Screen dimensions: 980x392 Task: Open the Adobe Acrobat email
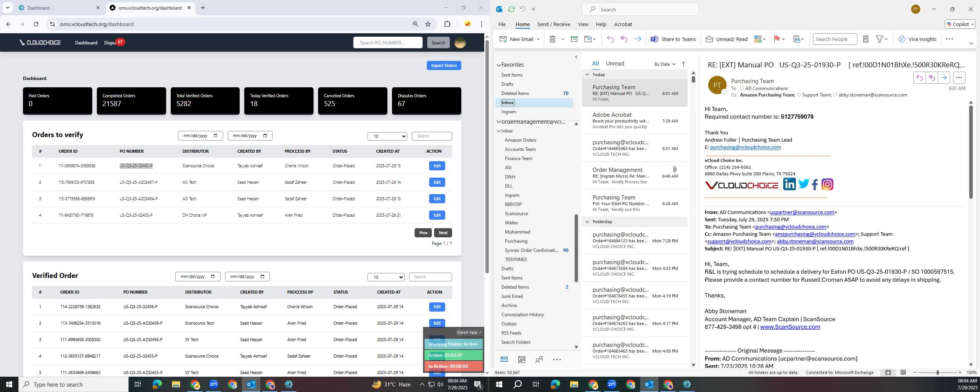coord(635,121)
